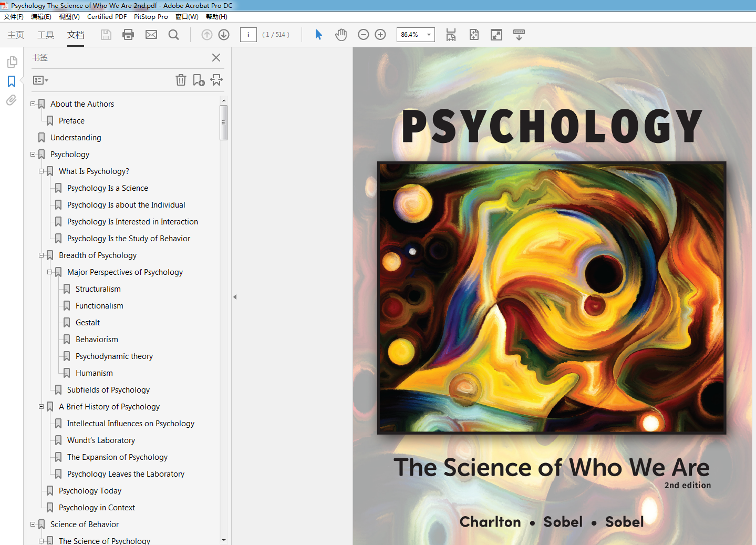The width and height of the screenshot is (756, 545).
Task: Fit page width scrolling mode icon
Action: 451,35
